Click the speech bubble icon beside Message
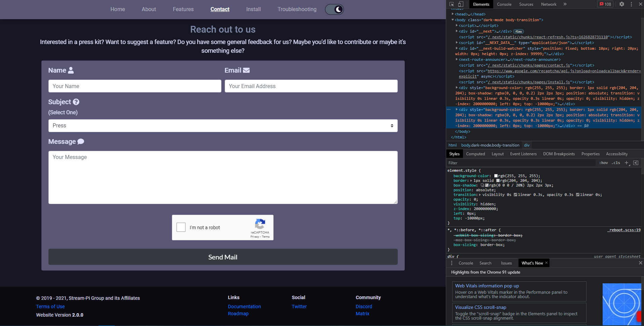Image resolution: width=644 pixels, height=326 pixels. [81, 141]
